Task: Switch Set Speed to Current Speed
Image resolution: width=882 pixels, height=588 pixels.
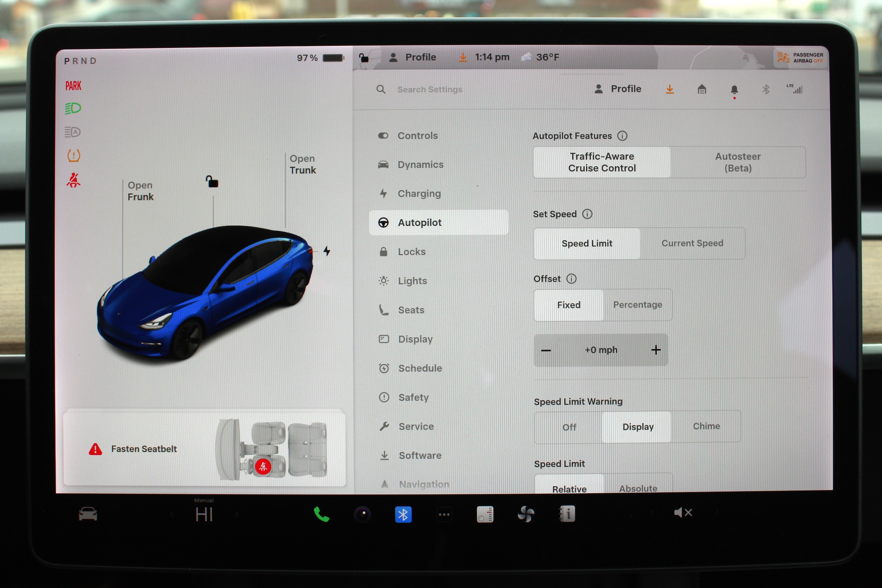Action: [x=692, y=243]
